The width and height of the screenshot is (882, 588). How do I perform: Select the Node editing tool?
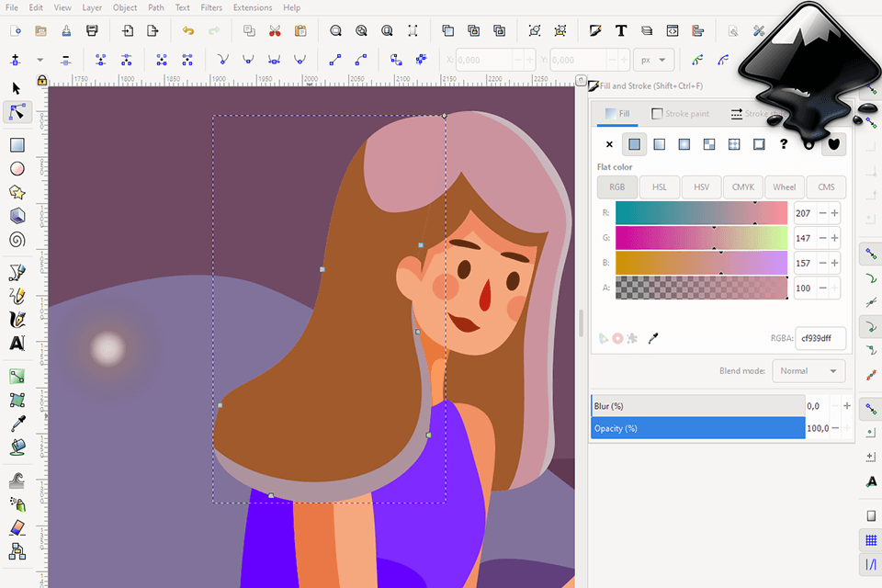[17, 112]
